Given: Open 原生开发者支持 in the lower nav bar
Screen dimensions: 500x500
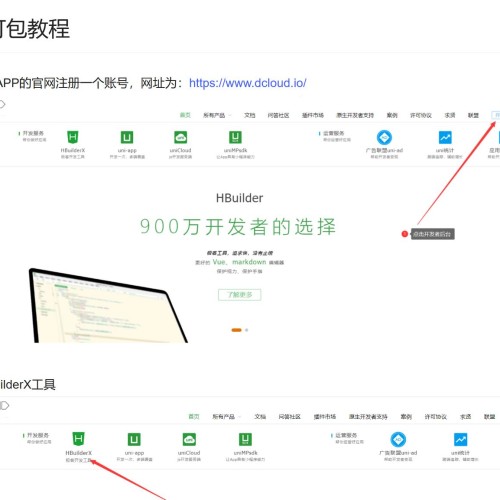Looking at the screenshot, I should 368,417.
